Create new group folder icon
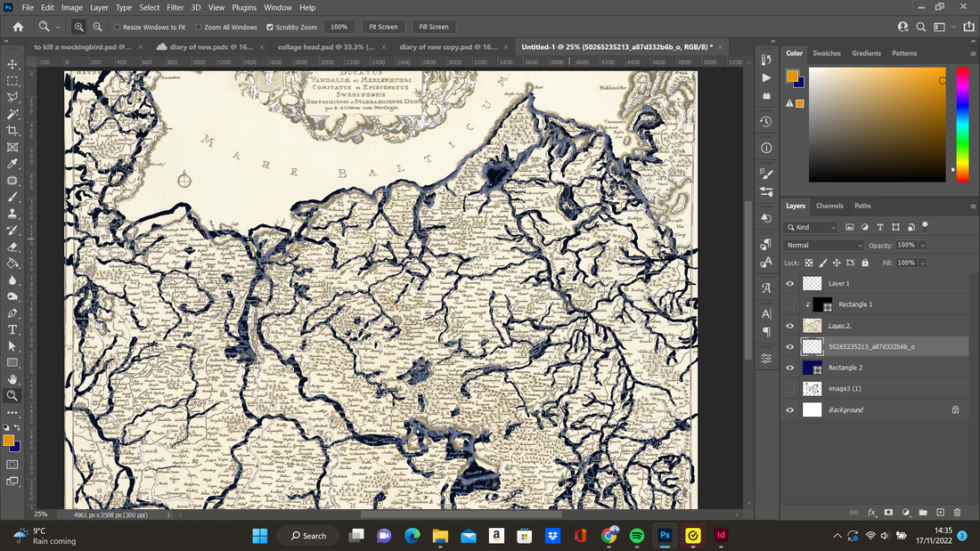Viewport: 980px width, 551px height. (923, 512)
